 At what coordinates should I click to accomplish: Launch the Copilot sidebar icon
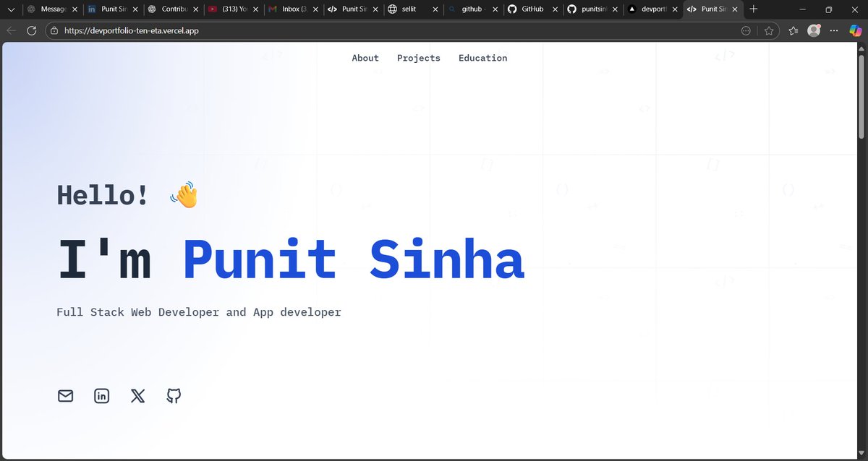(x=854, y=30)
